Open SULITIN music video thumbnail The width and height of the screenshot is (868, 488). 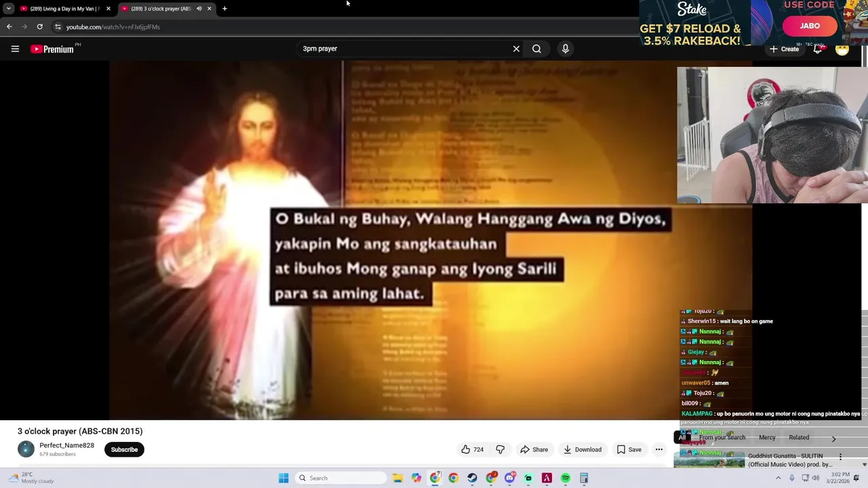point(709,460)
